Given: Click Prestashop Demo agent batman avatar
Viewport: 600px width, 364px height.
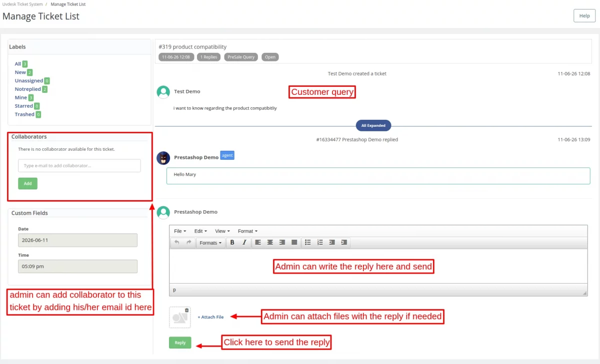Looking at the screenshot, I should (x=163, y=158).
